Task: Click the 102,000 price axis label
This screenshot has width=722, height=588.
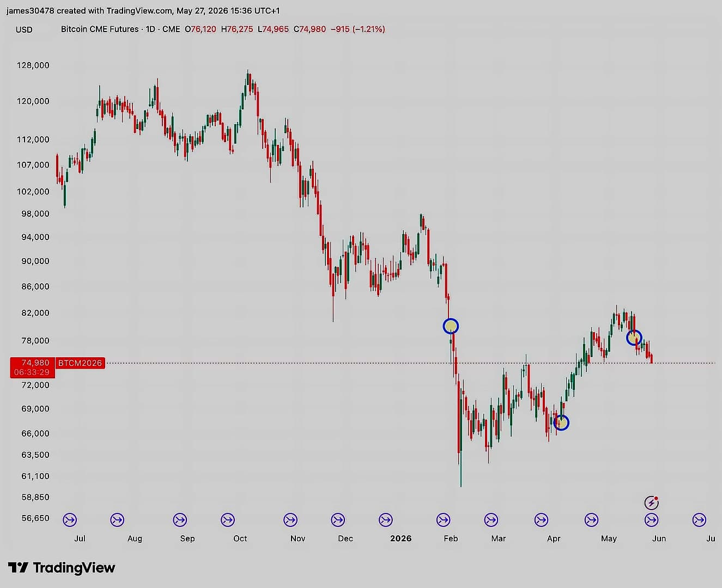Action: pos(33,192)
